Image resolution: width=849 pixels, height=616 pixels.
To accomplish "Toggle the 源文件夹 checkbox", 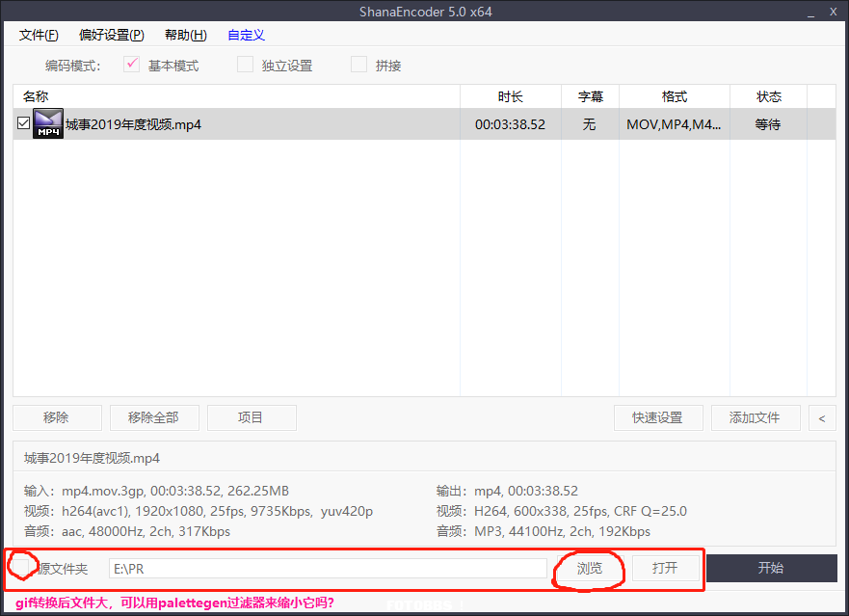I will pos(21,566).
